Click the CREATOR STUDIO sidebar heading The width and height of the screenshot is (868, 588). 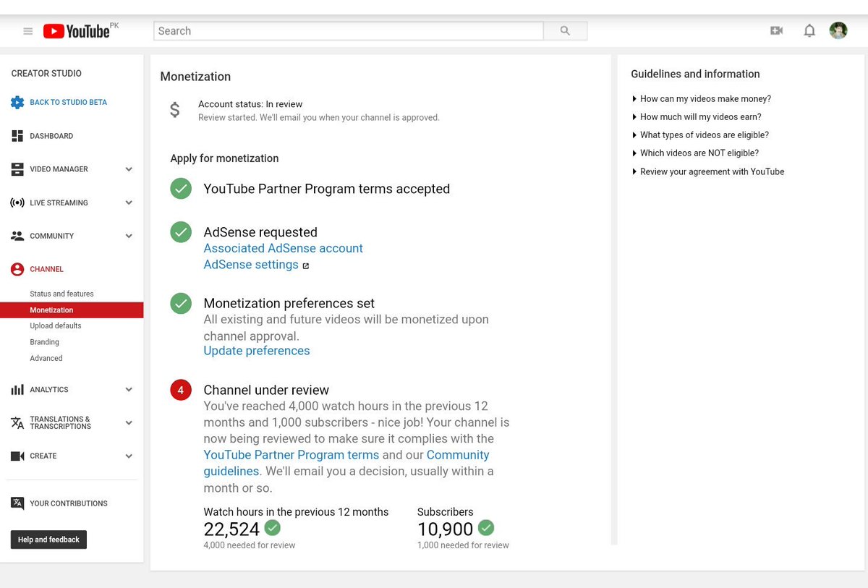(x=46, y=73)
